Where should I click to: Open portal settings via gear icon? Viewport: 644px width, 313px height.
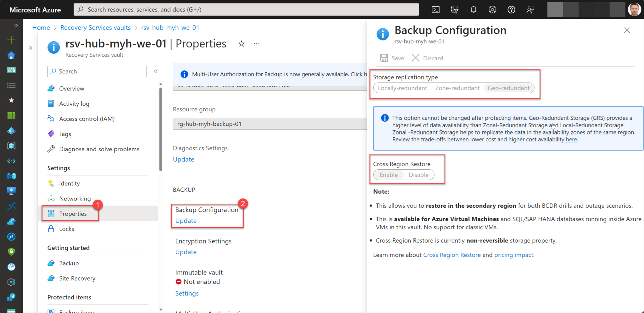click(x=492, y=9)
